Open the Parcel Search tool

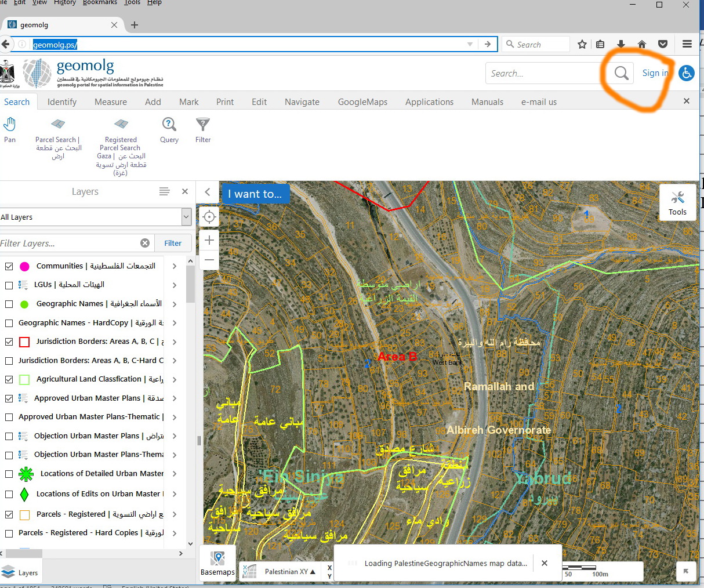(57, 139)
